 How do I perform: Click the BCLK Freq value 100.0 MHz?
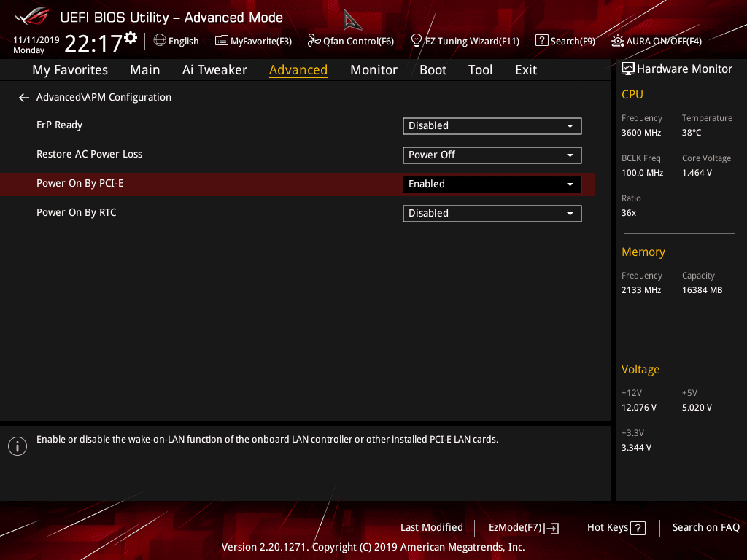(642, 173)
